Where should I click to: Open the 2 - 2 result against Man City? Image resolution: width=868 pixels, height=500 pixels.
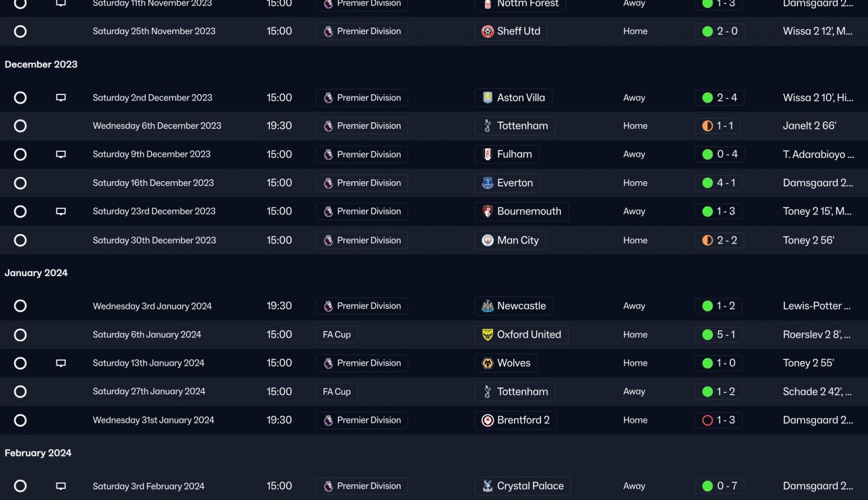[x=719, y=241]
